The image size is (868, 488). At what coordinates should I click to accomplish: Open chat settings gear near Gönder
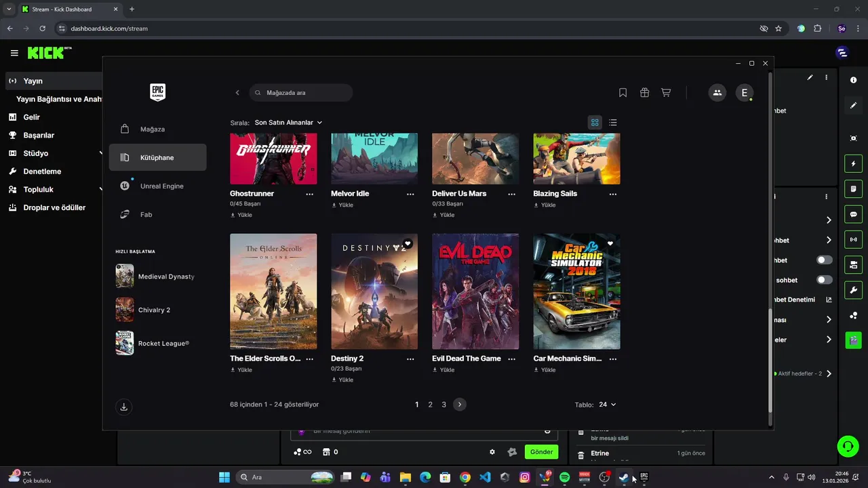click(x=492, y=452)
